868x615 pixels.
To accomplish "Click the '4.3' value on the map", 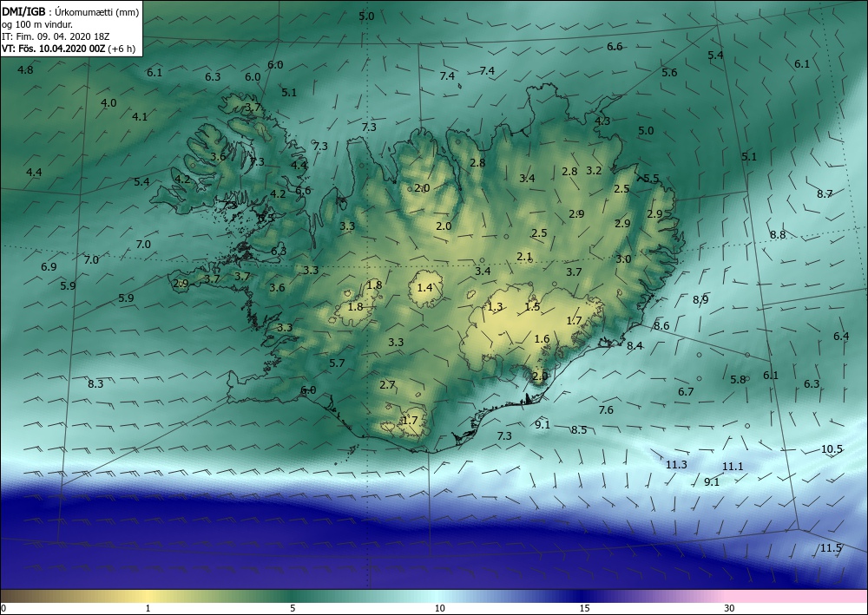I will coord(602,121).
